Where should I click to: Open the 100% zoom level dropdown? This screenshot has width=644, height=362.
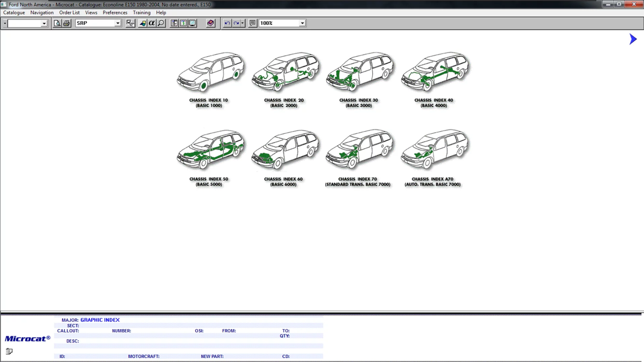tap(302, 23)
